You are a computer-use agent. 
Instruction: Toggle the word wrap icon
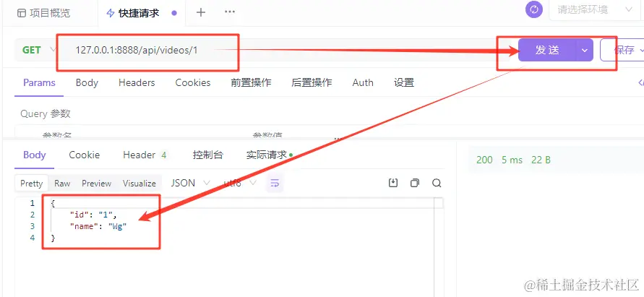point(275,184)
